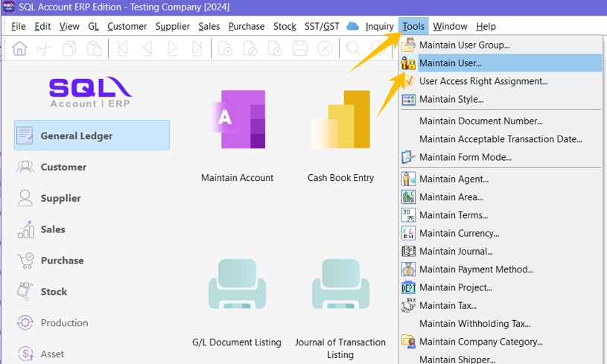Select Maintain User from the Tools menu

coord(451,63)
